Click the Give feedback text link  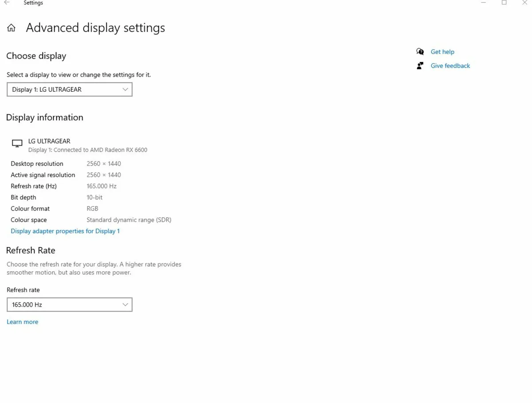tap(450, 65)
